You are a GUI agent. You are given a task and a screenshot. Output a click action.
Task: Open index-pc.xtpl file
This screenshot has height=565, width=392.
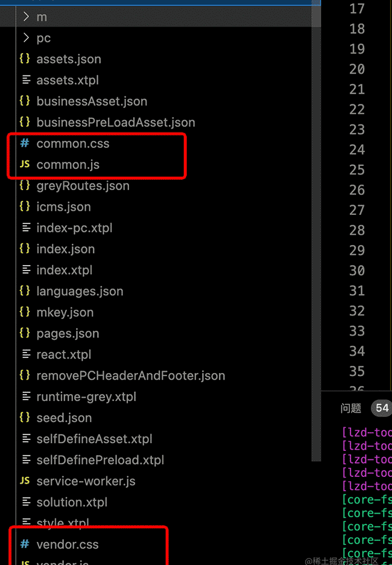(x=74, y=228)
